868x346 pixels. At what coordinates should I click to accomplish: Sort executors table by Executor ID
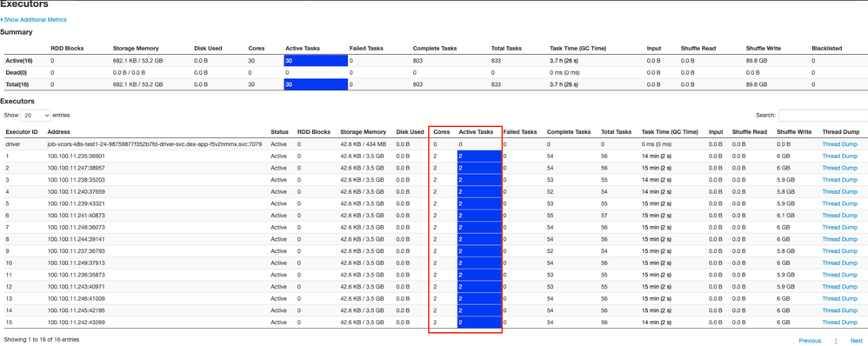tap(22, 132)
